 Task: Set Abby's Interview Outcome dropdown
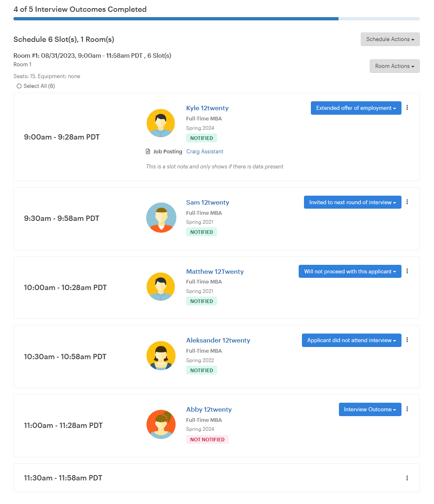tap(370, 410)
